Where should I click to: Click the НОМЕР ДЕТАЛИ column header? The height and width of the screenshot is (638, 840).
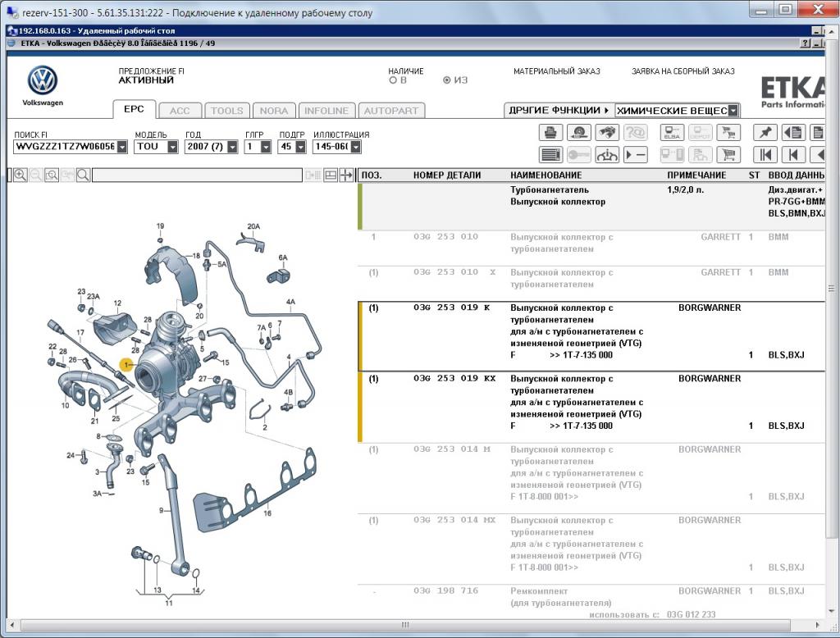(x=447, y=175)
